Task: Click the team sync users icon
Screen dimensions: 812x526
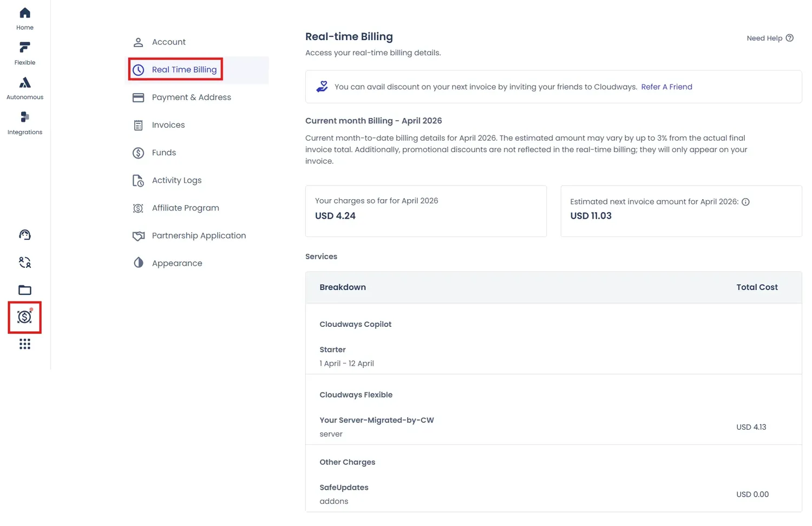Action: (25, 262)
